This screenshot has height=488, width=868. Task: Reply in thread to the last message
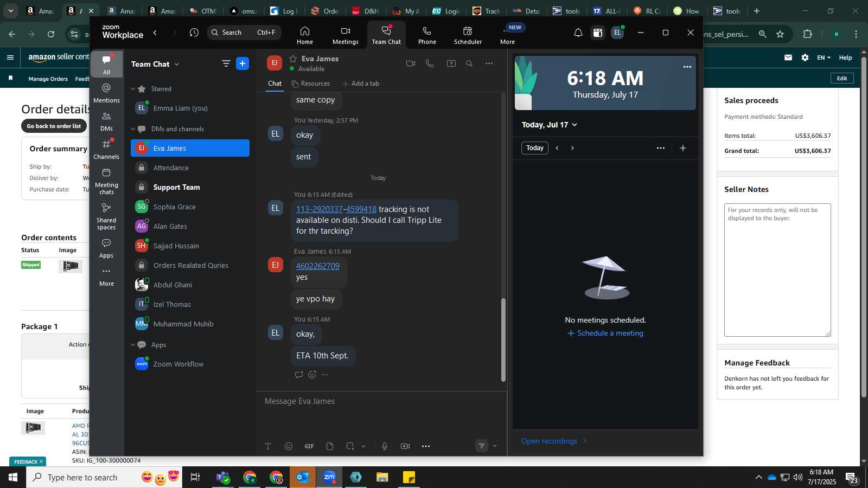[x=299, y=375]
